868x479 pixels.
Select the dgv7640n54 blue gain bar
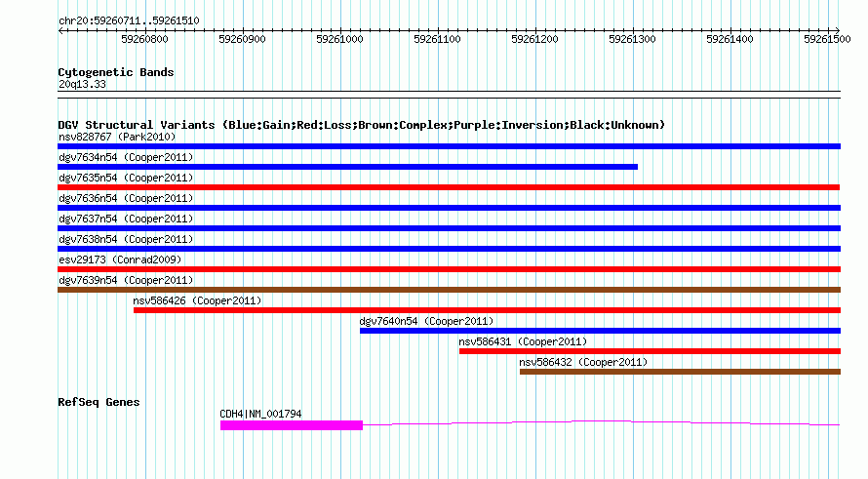tap(600, 331)
